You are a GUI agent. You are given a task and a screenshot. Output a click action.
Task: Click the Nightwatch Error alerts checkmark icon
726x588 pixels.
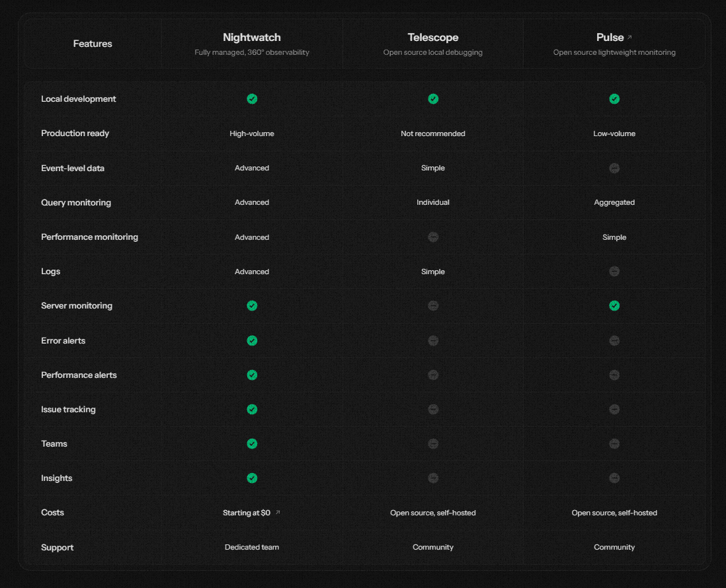pos(252,341)
